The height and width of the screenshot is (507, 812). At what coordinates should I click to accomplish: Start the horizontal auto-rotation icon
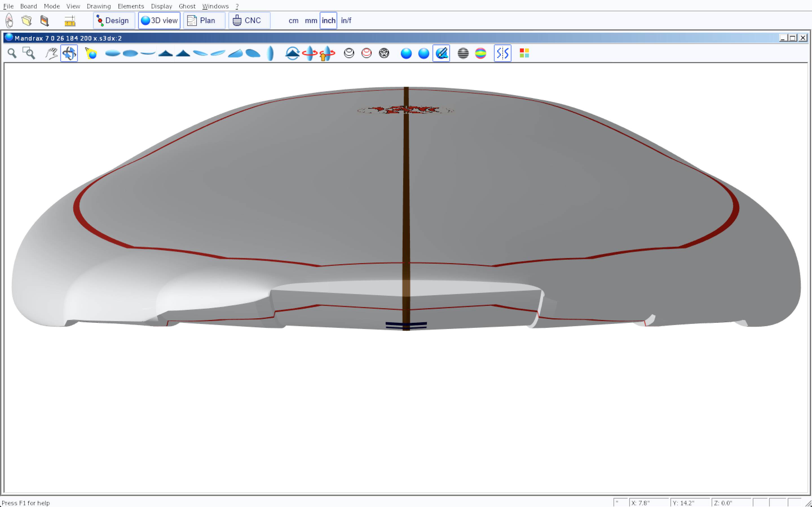(x=310, y=53)
